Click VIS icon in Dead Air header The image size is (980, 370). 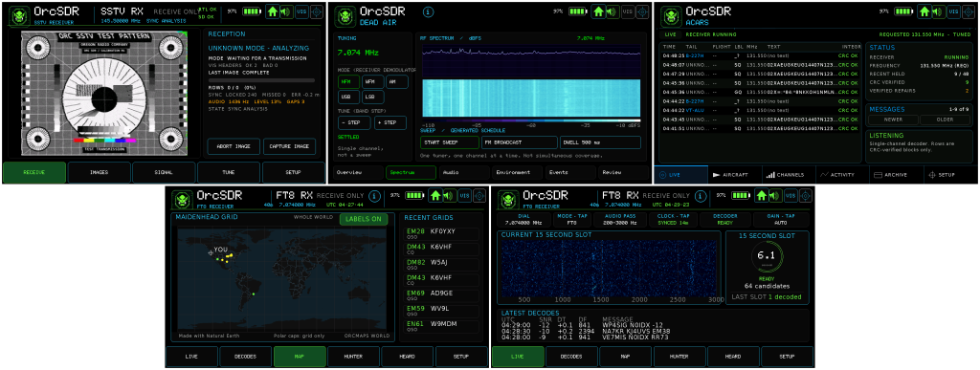point(628,11)
